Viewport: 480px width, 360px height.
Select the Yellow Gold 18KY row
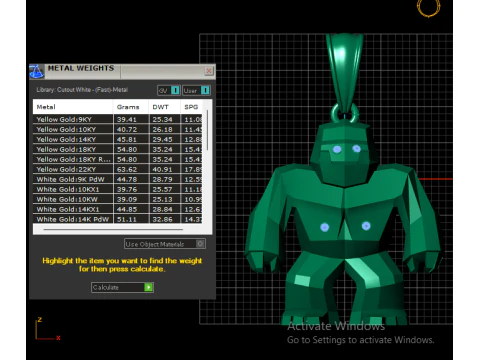pos(117,149)
